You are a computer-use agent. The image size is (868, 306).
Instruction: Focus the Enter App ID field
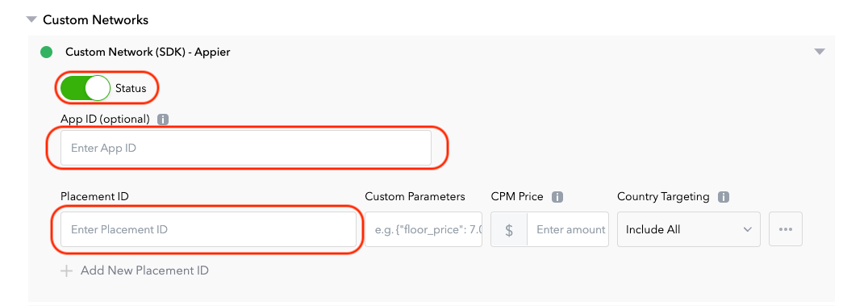(x=246, y=148)
